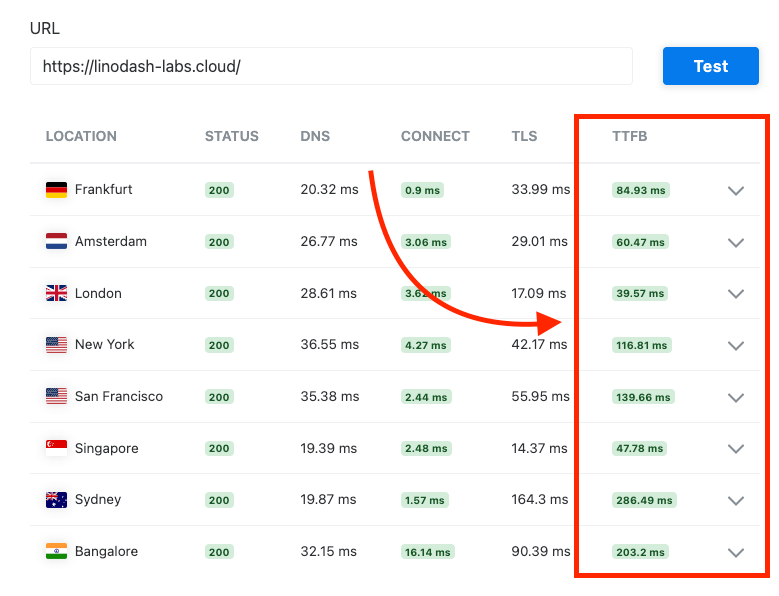Image resolution: width=779 pixels, height=596 pixels.
Task: Click the German flag icon for Frankfurt
Action: coord(56,190)
